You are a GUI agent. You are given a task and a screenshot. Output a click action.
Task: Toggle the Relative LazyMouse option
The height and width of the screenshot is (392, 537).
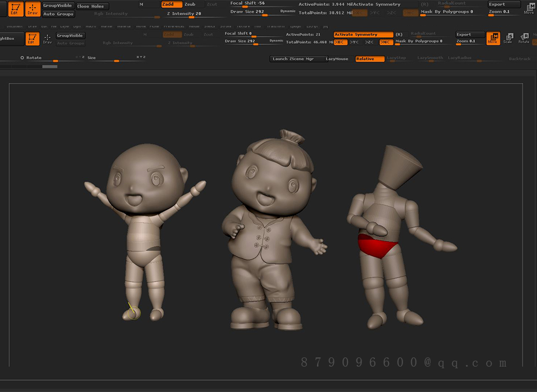pyautogui.click(x=370, y=59)
